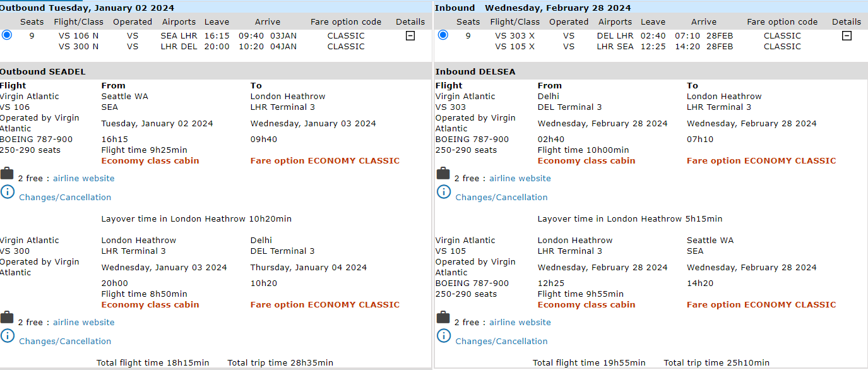Open airline website link for VS 105 baggage
Screen dimensions: 868x370
click(x=520, y=323)
